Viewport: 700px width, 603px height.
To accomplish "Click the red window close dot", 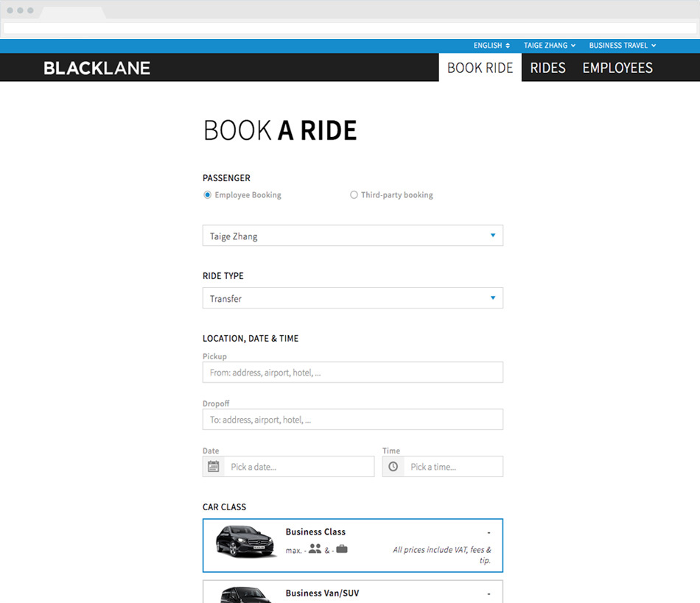I will (x=10, y=10).
